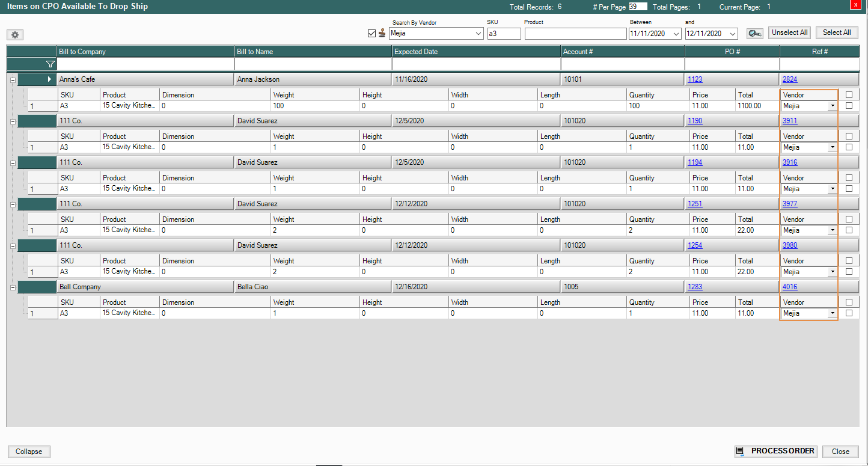Collapse the Anna's Cafe row group
868x466 pixels.
tap(13, 79)
